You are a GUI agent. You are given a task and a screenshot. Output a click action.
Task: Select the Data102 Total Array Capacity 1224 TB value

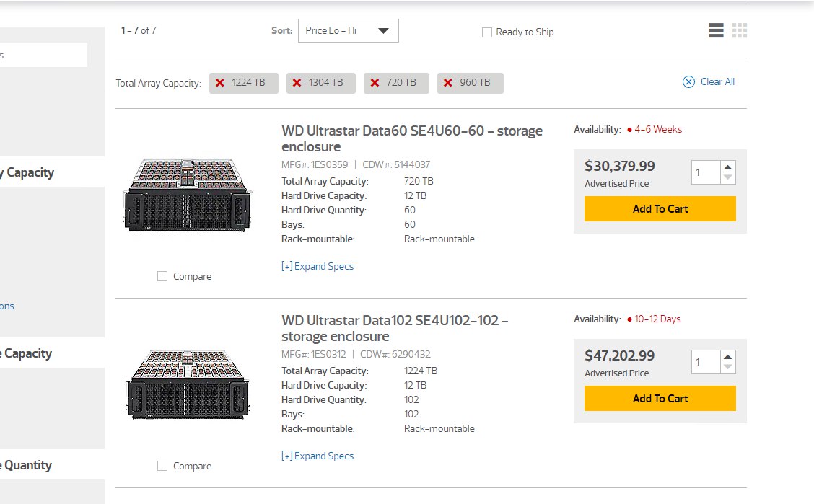pos(421,371)
